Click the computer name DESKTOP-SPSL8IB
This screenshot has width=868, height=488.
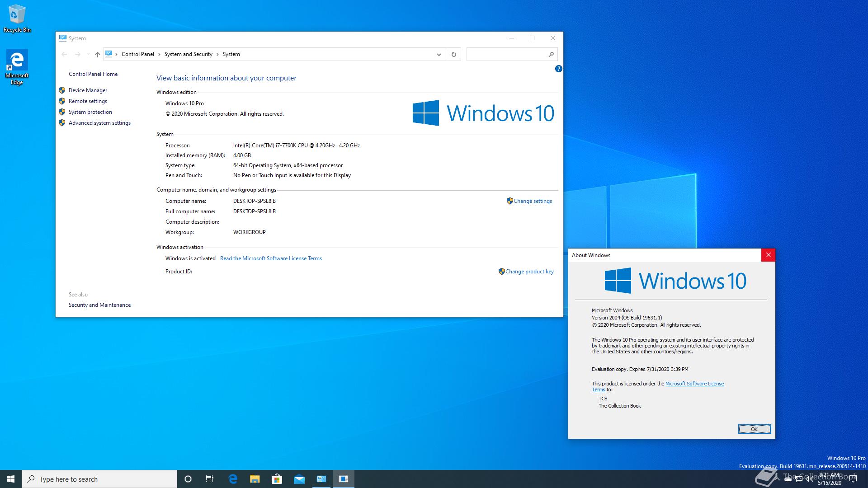[x=255, y=201]
